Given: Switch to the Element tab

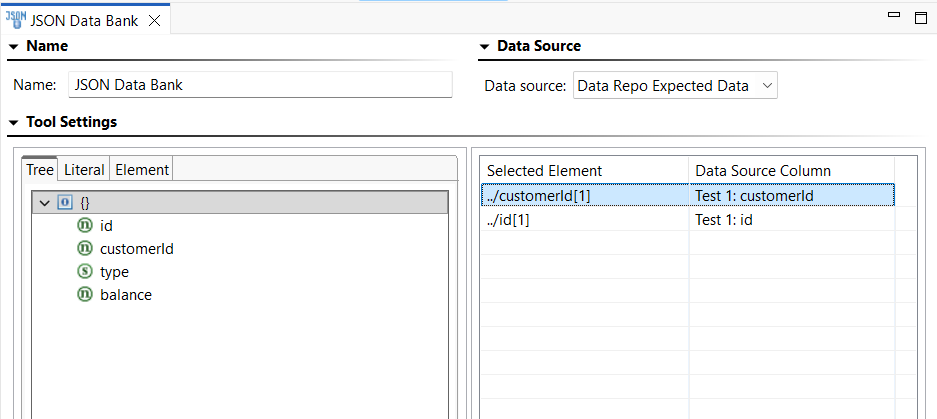Looking at the screenshot, I should pyautogui.click(x=142, y=170).
